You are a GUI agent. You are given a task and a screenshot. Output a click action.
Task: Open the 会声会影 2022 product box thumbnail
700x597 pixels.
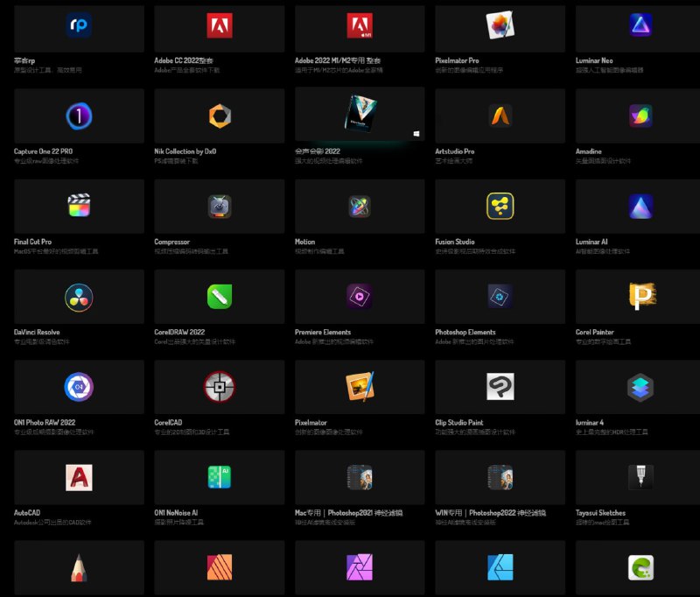360,115
